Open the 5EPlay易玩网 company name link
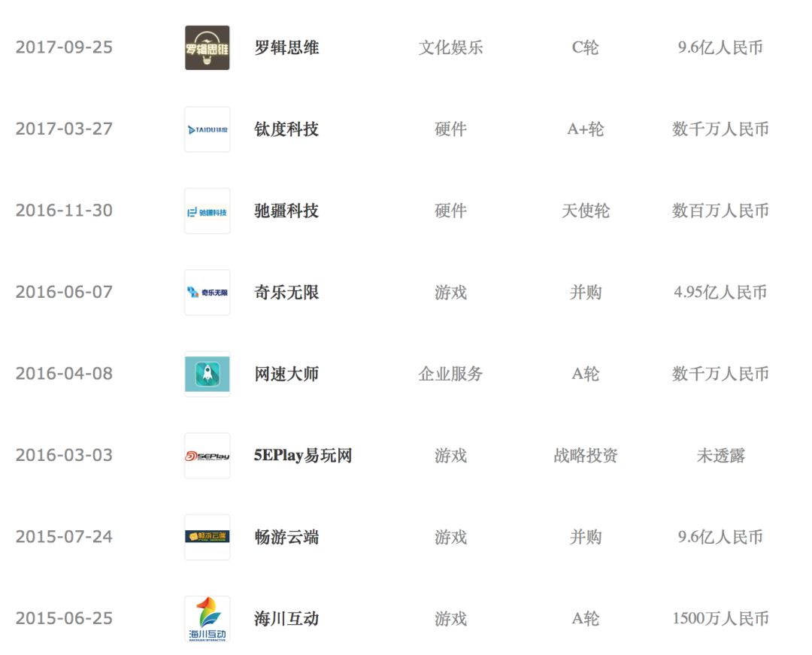 tap(303, 455)
